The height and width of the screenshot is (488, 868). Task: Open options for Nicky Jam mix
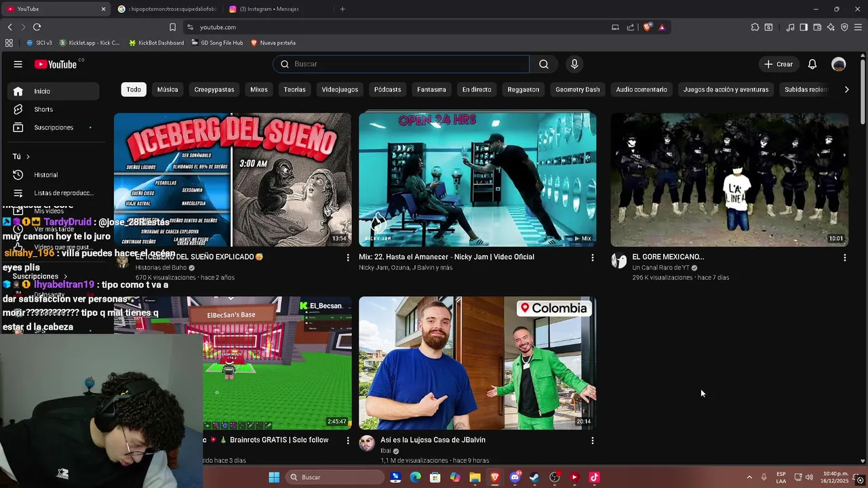point(593,258)
